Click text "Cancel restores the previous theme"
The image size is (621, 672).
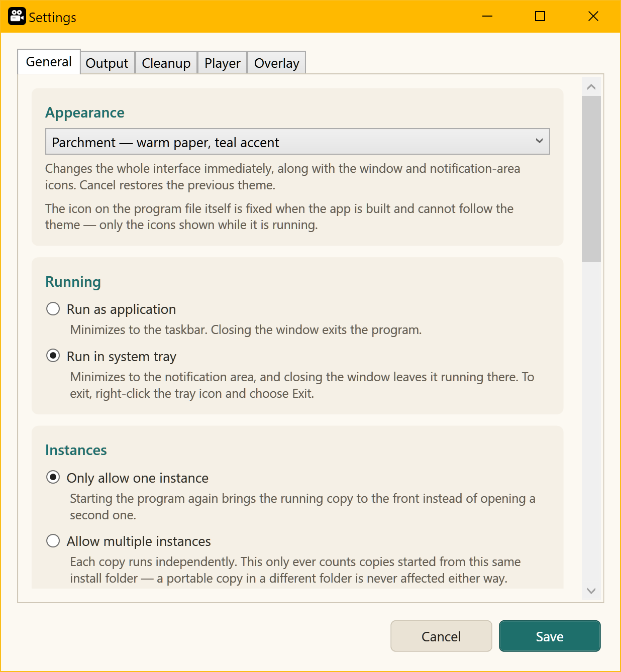pyautogui.click(x=177, y=185)
